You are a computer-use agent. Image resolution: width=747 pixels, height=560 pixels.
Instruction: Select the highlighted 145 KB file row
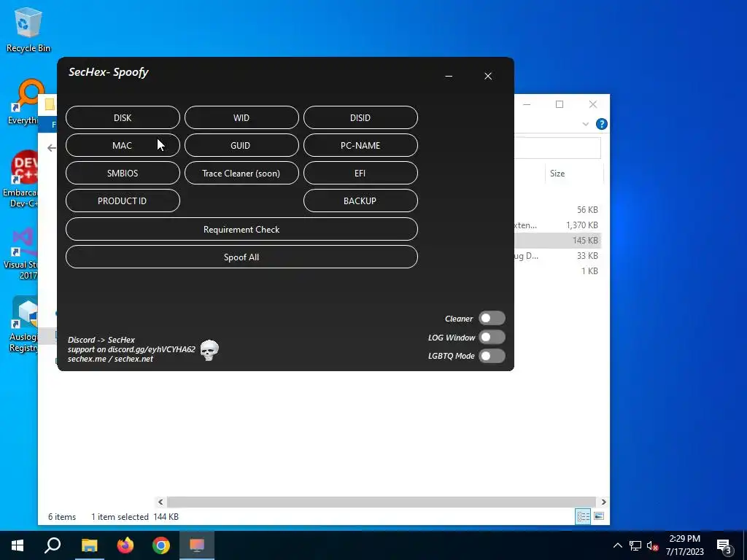(558, 240)
